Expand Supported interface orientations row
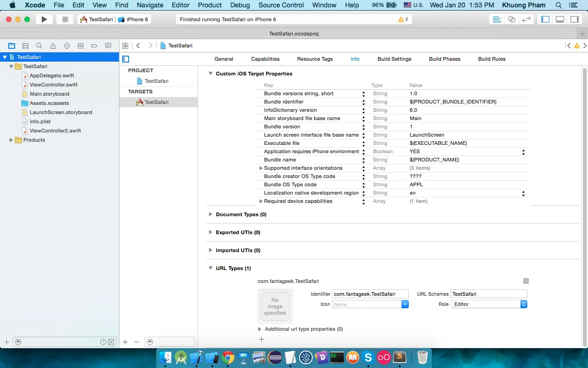588x368 pixels. pyautogui.click(x=261, y=168)
